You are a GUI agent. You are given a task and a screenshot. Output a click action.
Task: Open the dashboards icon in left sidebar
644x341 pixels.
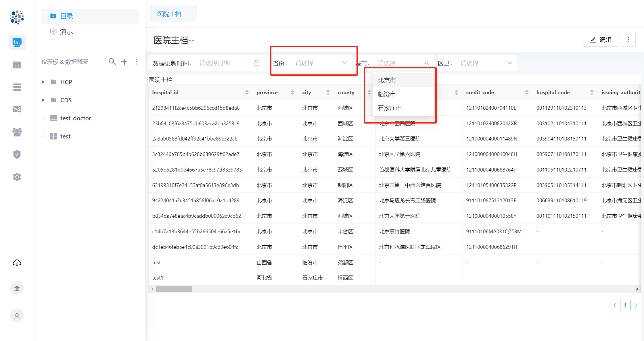17,42
